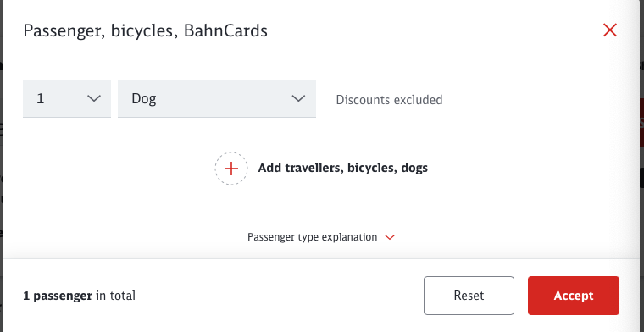Expand the red chevron beside Passenger type explanation
Image resolution: width=644 pixels, height=332 pixels.
(389, 237)
